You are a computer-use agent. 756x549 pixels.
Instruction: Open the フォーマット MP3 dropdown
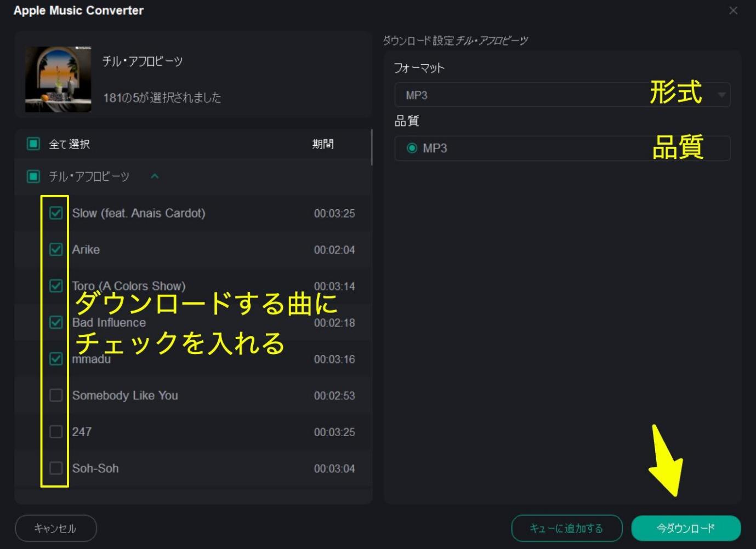point(562,95)
